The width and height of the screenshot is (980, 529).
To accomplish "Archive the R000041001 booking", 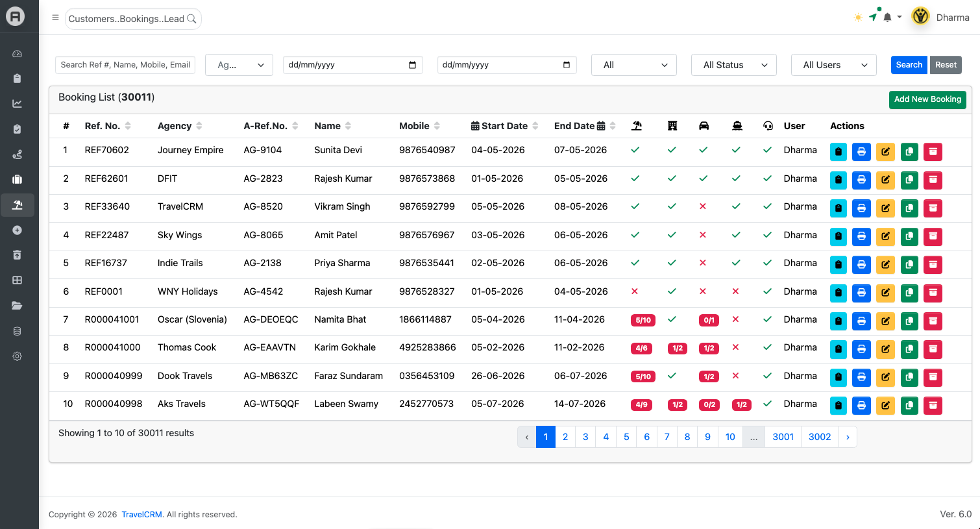I will tap(933, 321).
